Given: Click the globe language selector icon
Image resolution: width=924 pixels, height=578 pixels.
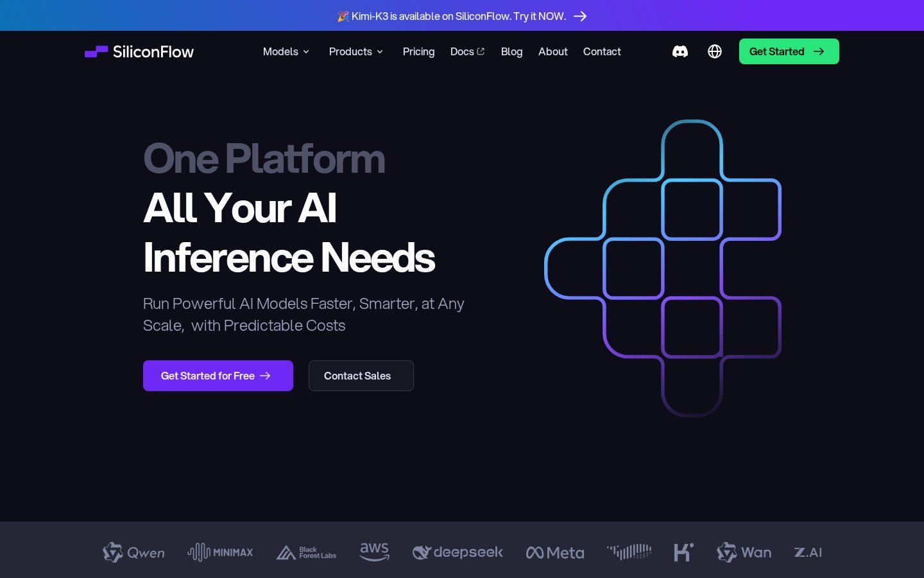Looking at the screenshot, I should tap(715, 51).
